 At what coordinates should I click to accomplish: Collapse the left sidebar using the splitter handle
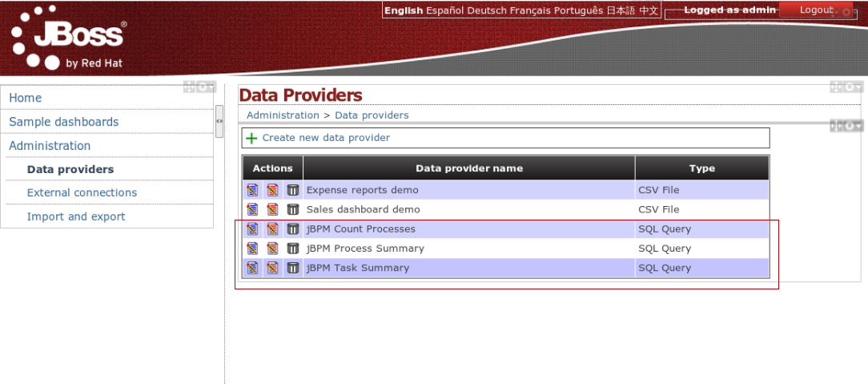click(x=219, y=121)
